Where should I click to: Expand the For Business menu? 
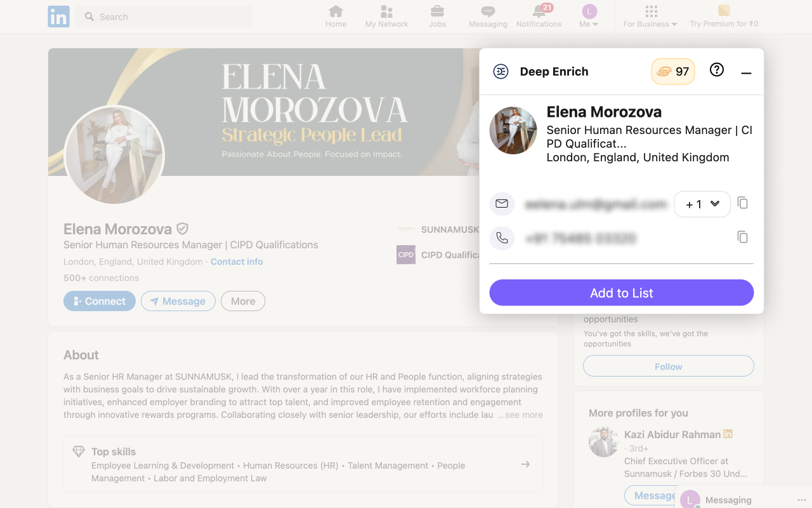point(650,17)
